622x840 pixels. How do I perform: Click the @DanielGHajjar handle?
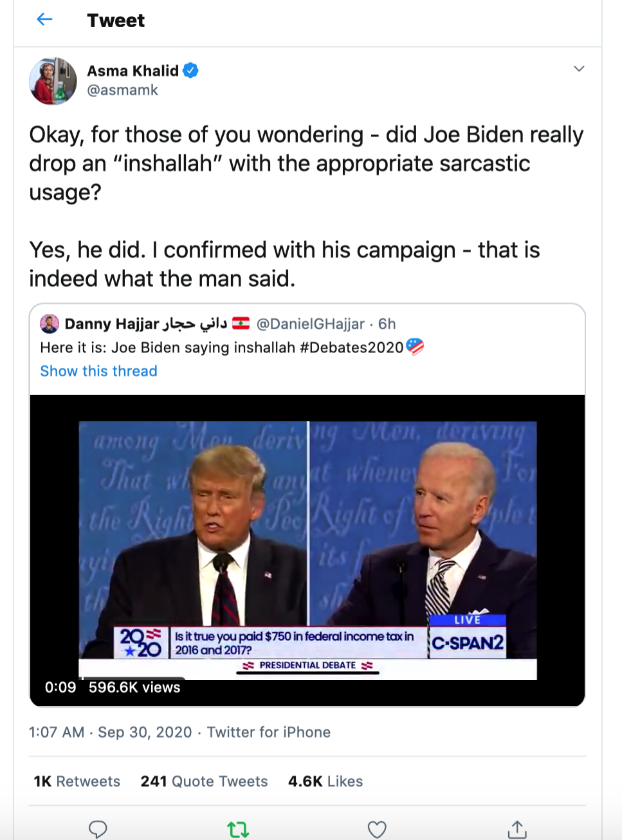(311, 324)
